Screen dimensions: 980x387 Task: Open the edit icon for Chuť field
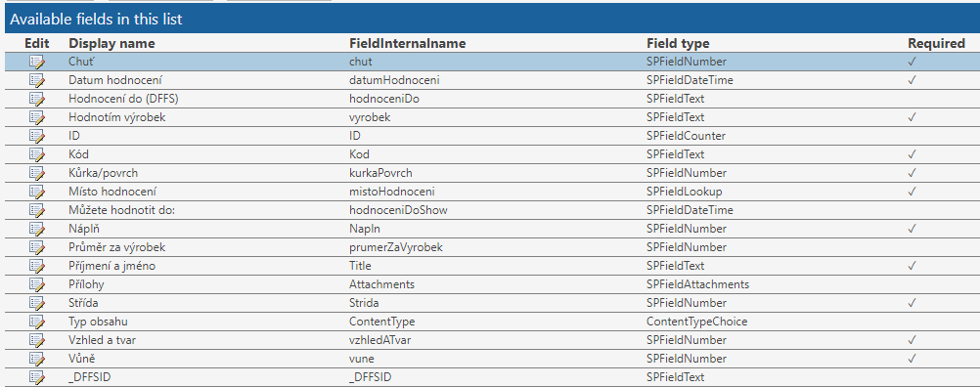coord(37,62)
